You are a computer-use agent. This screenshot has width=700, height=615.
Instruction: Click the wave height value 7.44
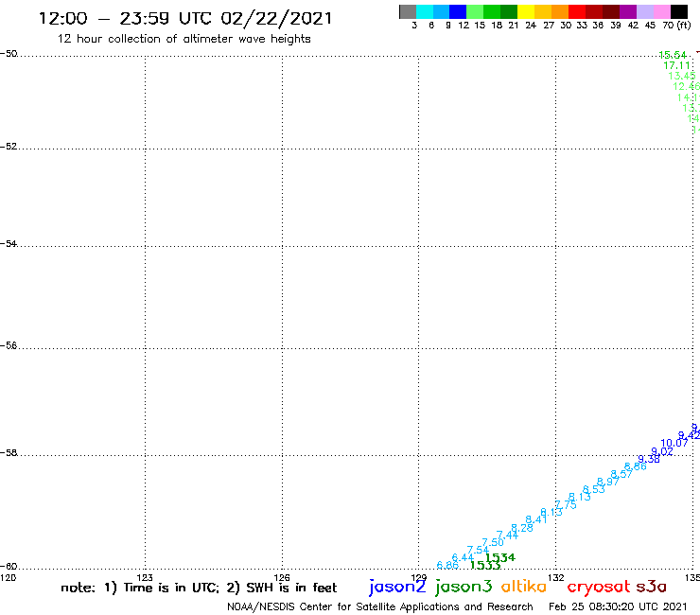tap(507, 536)
